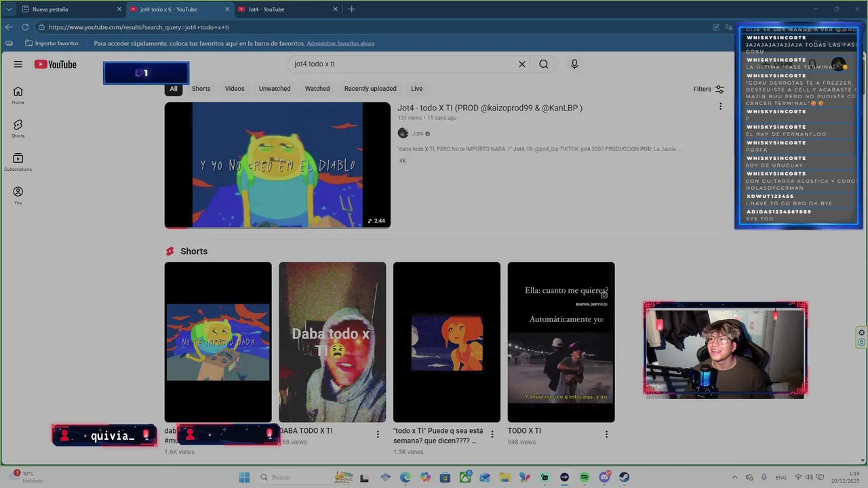The height and width of the screenshot is (488, 868).
Task: Click in the YouTube search field
Action: point(403,64)
